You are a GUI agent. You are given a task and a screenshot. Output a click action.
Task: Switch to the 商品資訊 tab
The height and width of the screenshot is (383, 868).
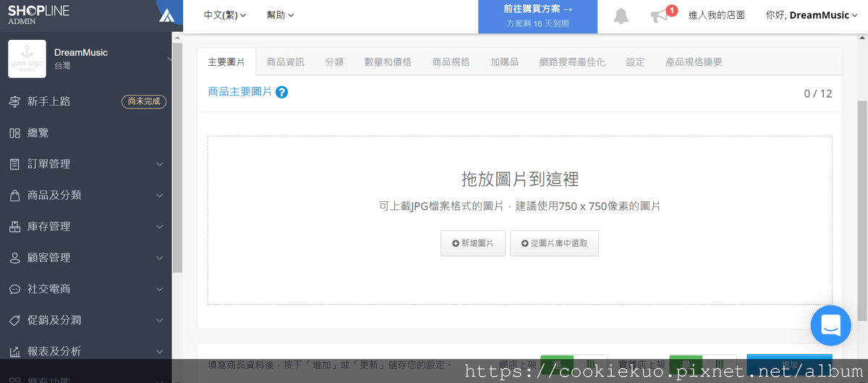286,62
